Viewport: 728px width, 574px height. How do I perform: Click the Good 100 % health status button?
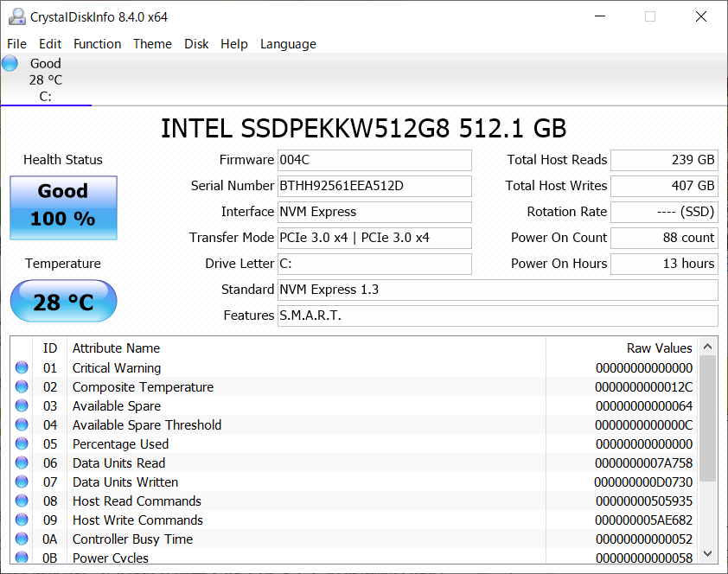pyautogui.click(x=64, y=207)
